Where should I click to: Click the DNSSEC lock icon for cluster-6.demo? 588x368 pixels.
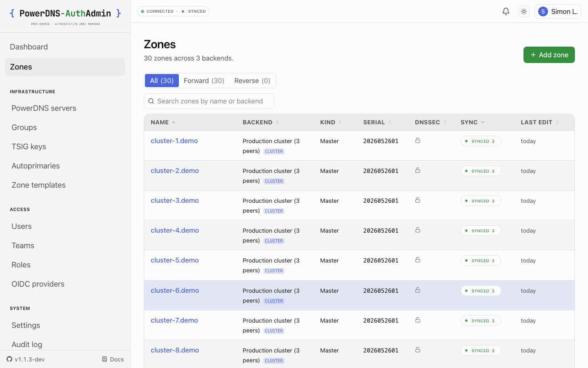[x=418, y=290]
